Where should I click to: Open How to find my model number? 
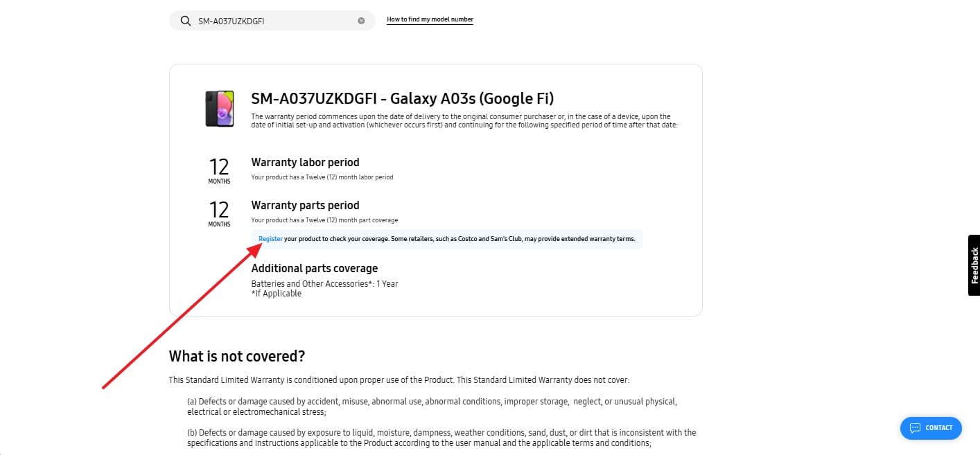[430, 19]
